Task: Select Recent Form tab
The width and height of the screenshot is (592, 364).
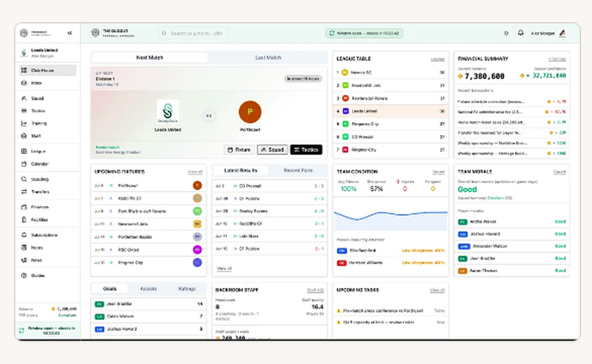Action: point(298,170)
